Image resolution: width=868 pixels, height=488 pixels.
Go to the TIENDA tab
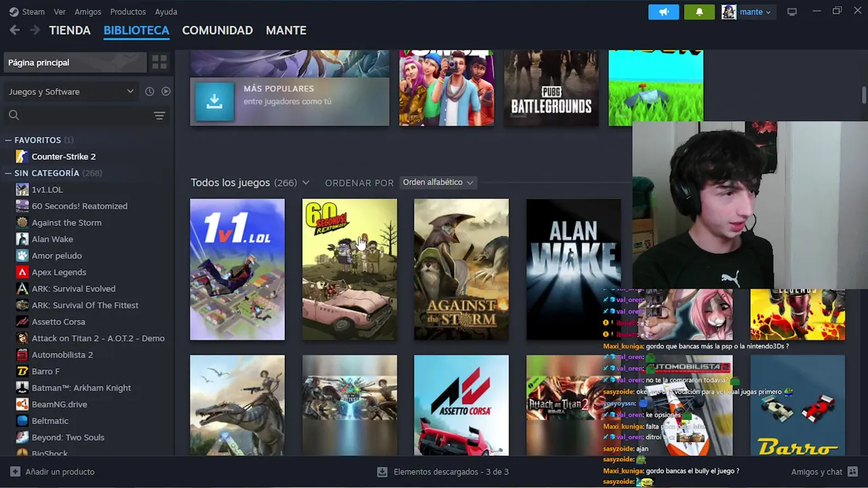coord(70,30)
